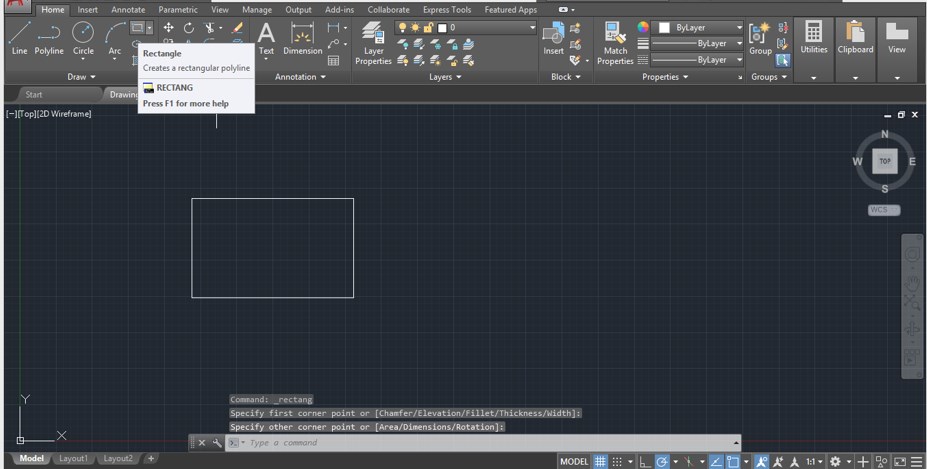This screenshot has width=927, height=469.
Task: Open the Annotate ribbon tab
Action: point(128,10)
